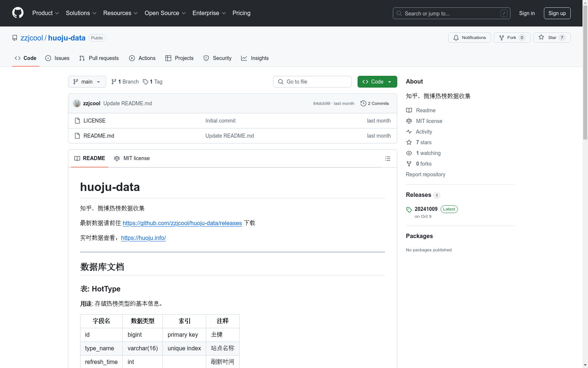Viewport: 588px width, 368px height.
Task: Switch to the Code tab
Action: (26, 58)
